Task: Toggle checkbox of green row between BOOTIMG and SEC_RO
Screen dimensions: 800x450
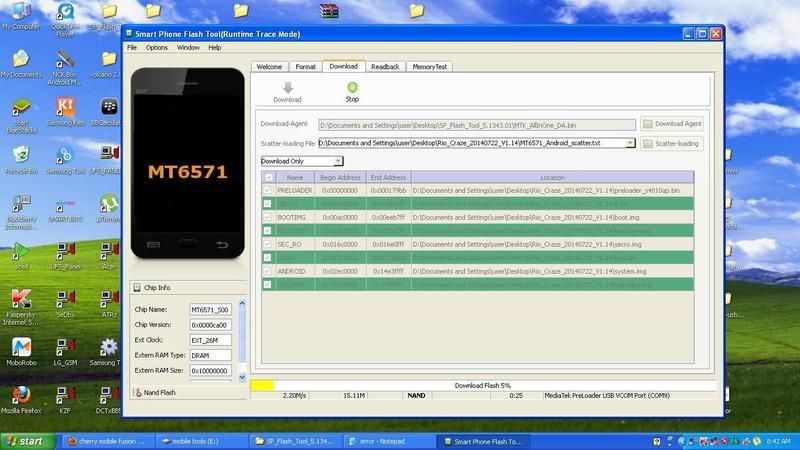Action: (267, 231)
